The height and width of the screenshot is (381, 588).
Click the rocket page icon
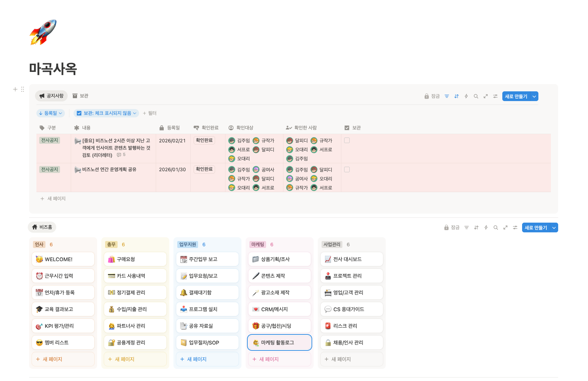(43, 32)
